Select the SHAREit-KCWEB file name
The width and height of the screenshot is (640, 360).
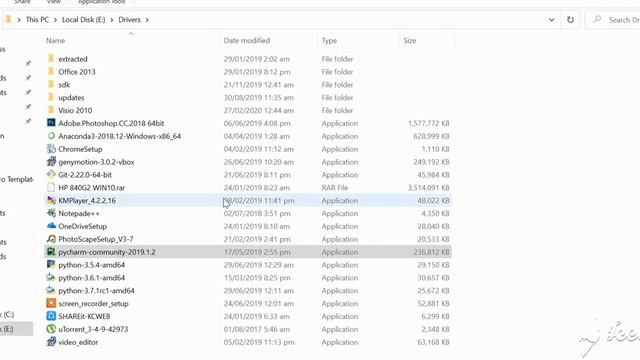pyautogui.click(x=84, y=316)
